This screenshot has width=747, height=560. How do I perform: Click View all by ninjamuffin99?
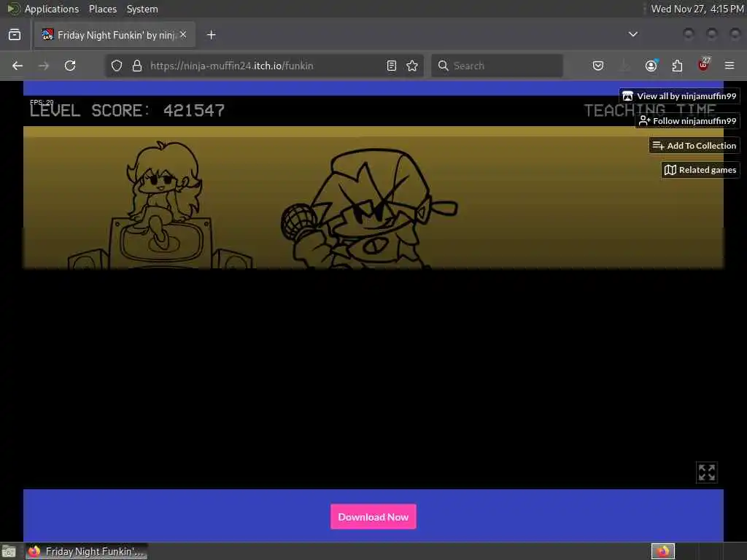click(x=679, y=96)
